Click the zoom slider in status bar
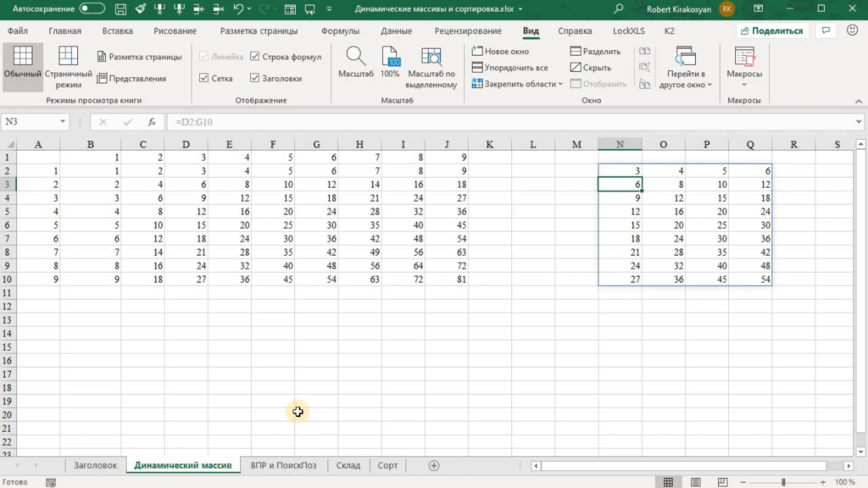The width and height of the screenshot is (868, 488). (784, 482)
